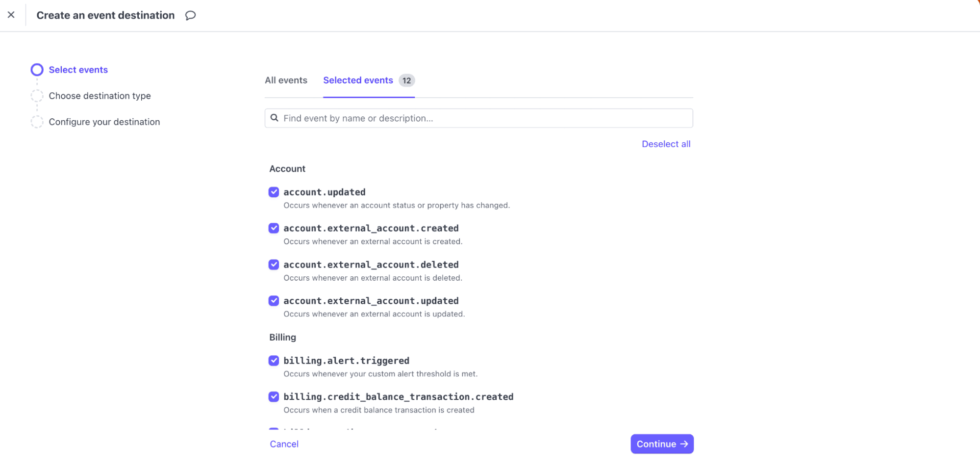The height and width of the screenshot is (474, 980).
Task: Open the feedback speech bubble icon
Action: [x=190, y=15]
